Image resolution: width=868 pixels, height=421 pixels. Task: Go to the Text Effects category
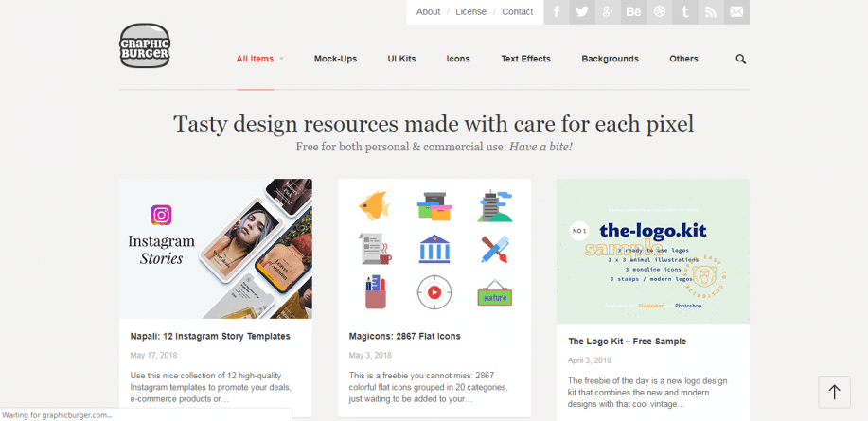526,59
